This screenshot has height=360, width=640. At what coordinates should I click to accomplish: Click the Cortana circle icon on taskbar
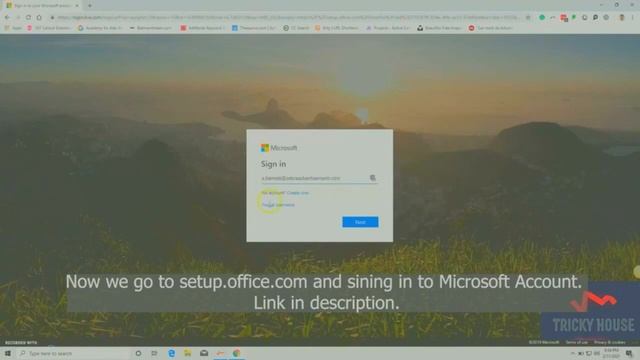point(138,353)
